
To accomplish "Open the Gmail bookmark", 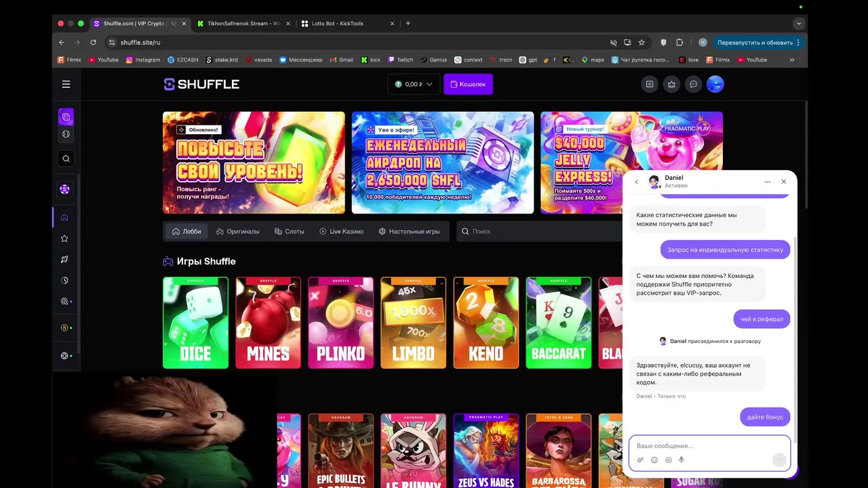I will (341, 60).
